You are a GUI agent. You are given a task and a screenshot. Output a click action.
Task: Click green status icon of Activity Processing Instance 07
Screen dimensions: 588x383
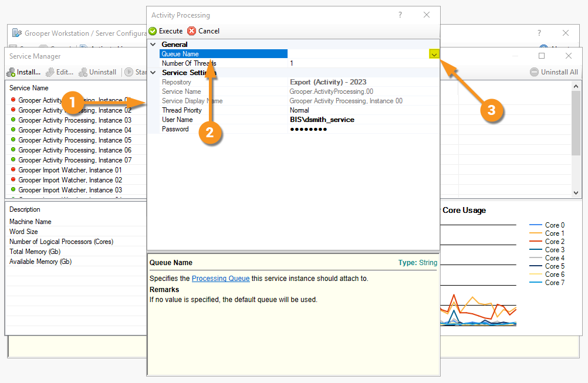tap(13, 160)
